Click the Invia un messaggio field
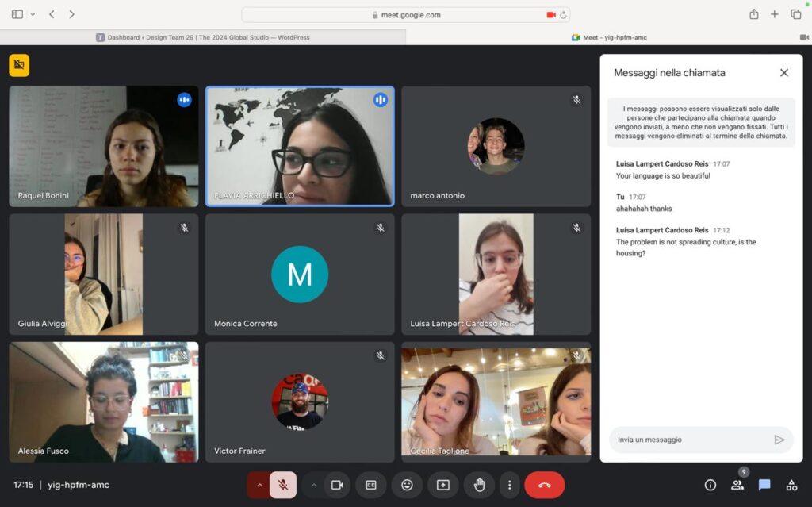Image resolution: width=812 pixels, height=507 pixels. pyautogui.click(x=686, y=440)
